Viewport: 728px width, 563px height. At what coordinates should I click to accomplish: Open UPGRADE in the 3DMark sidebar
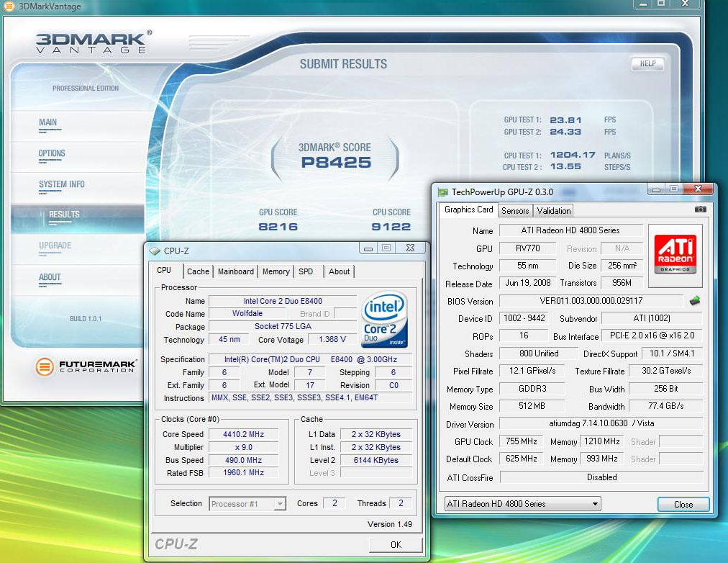click(x=55, y=246)
